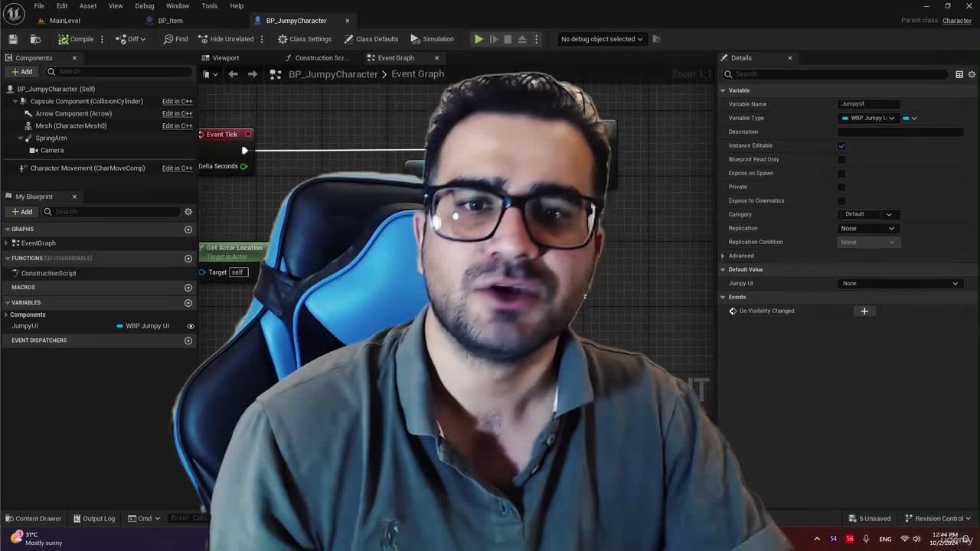Image resolution: width=980 pixels, height=551 pixels.
Task: Select the Mesh (CharacterMesh0) icon
Action: pos(28,126)
